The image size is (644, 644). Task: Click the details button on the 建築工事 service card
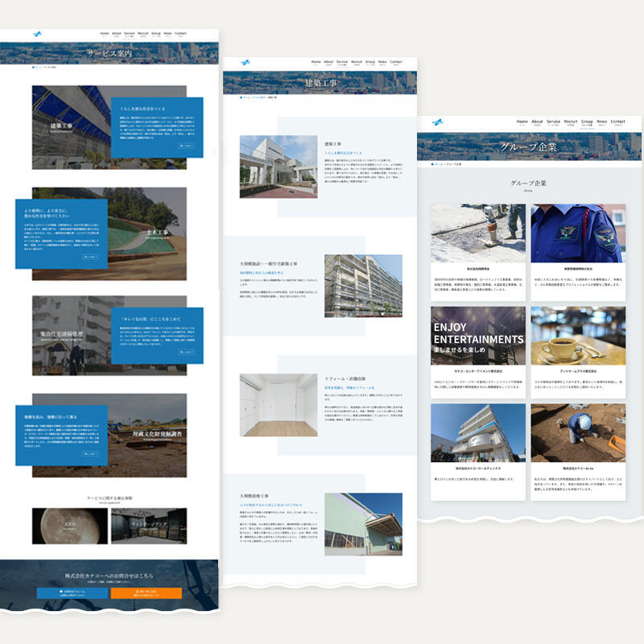(186, 146)
